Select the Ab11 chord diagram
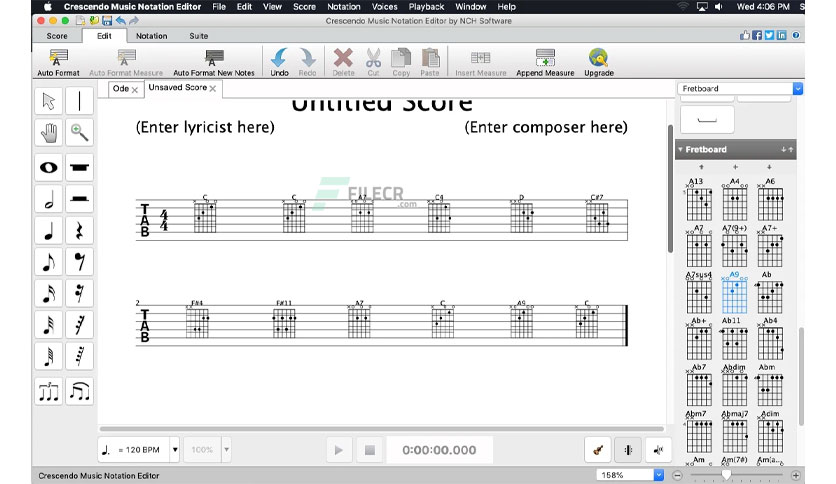 point(734,339)
